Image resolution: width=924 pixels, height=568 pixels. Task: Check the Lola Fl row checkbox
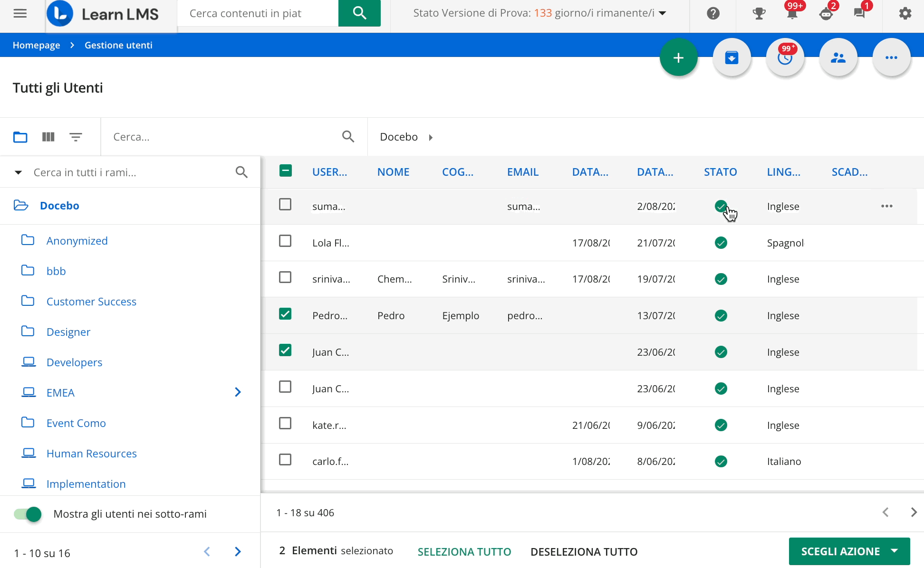[285, 241]
